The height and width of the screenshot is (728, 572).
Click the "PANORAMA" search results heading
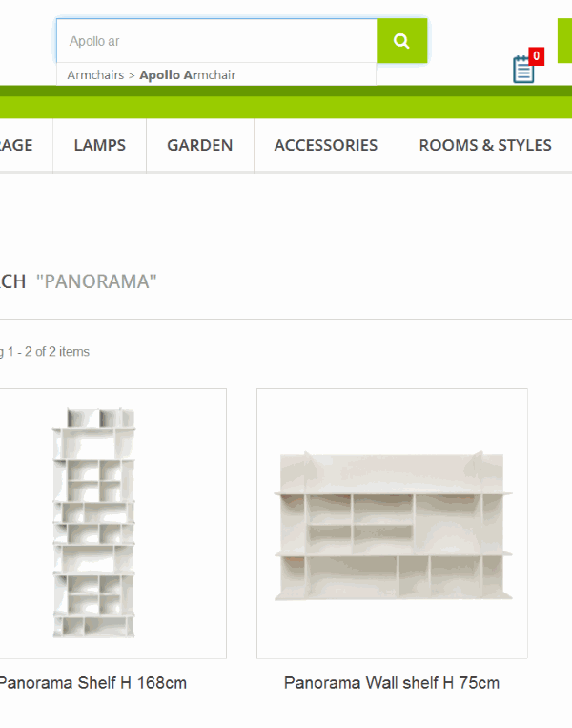(96, 281)
